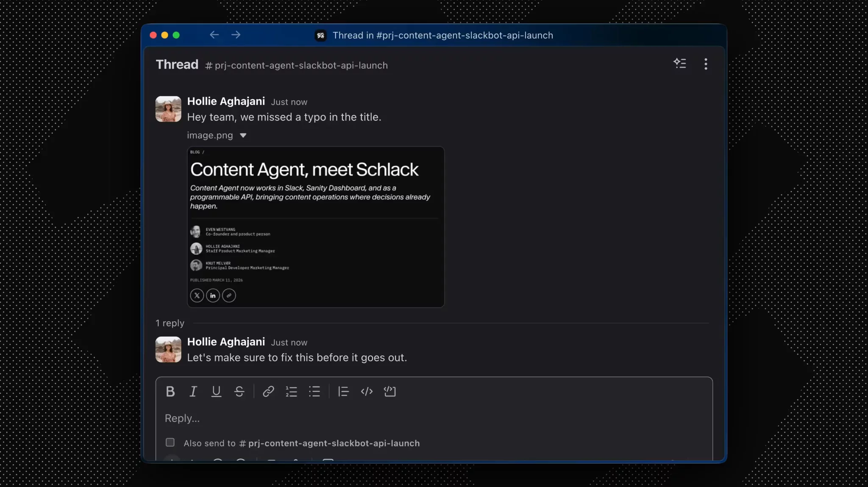The width and height of the screenshot is (868, 487).
Task: Start a bulleted list
Action: [314, 391]
